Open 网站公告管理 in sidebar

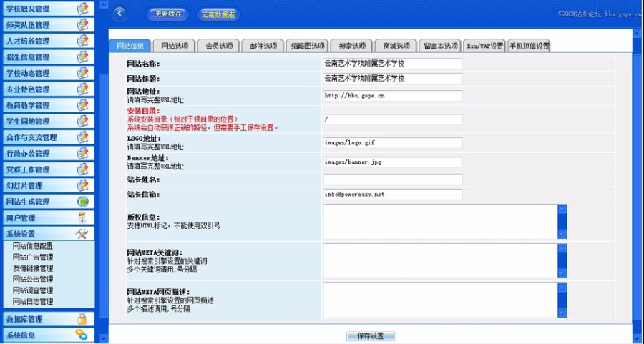click(33, 279)
